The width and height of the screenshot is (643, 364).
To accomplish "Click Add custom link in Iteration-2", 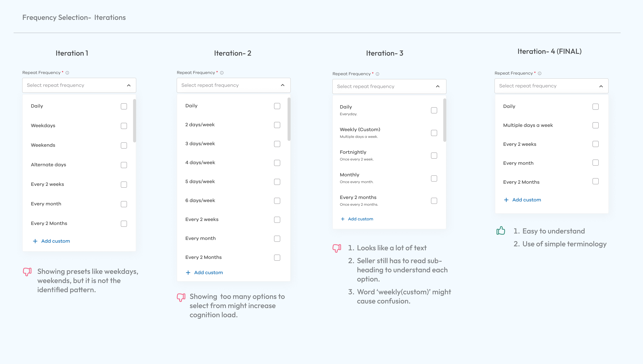I will point(208,273).
